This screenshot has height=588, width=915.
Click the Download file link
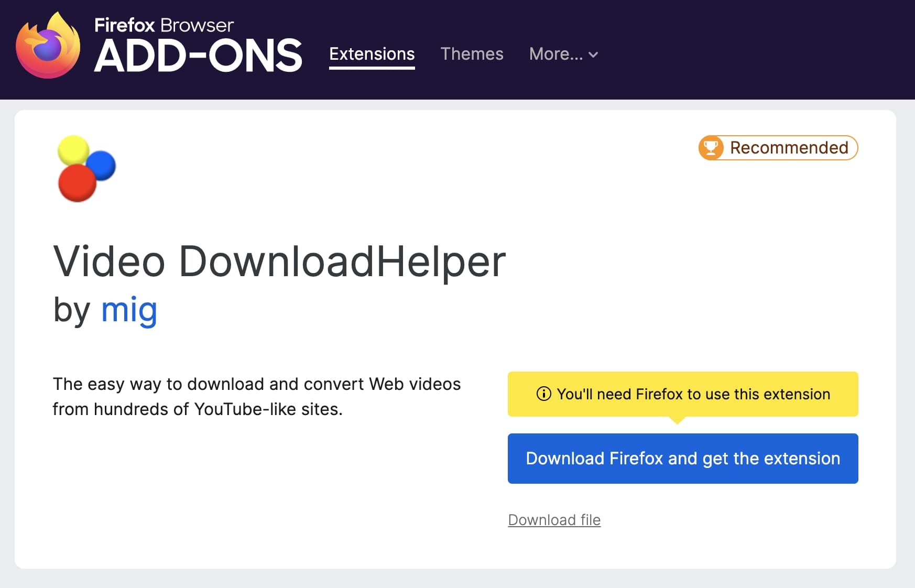click(x=554, y=520)
